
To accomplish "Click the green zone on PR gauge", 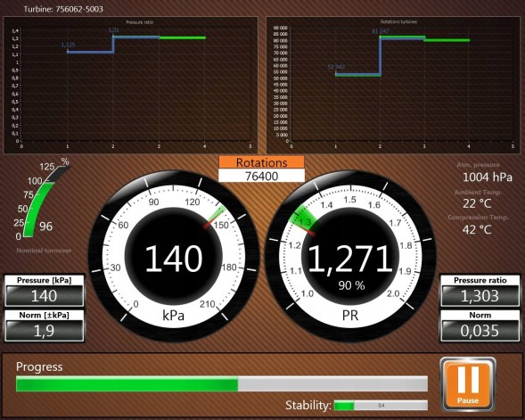I will pyautogui.click(x=303, y=218).
